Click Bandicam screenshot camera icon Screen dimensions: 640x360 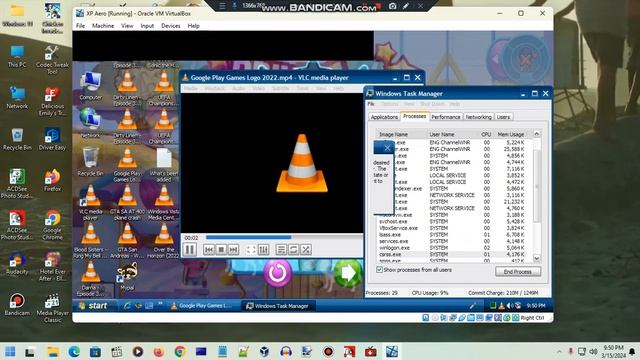(392, 6)
